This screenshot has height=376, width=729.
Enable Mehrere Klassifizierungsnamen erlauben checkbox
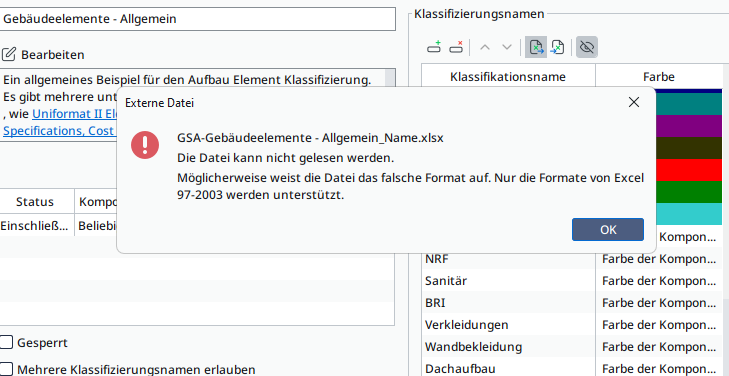[x=6, y=369]
